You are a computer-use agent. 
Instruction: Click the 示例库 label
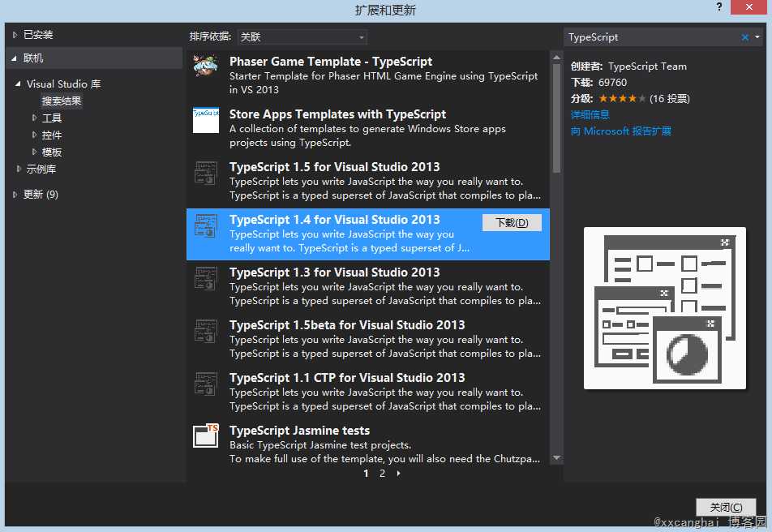point(41,169)
